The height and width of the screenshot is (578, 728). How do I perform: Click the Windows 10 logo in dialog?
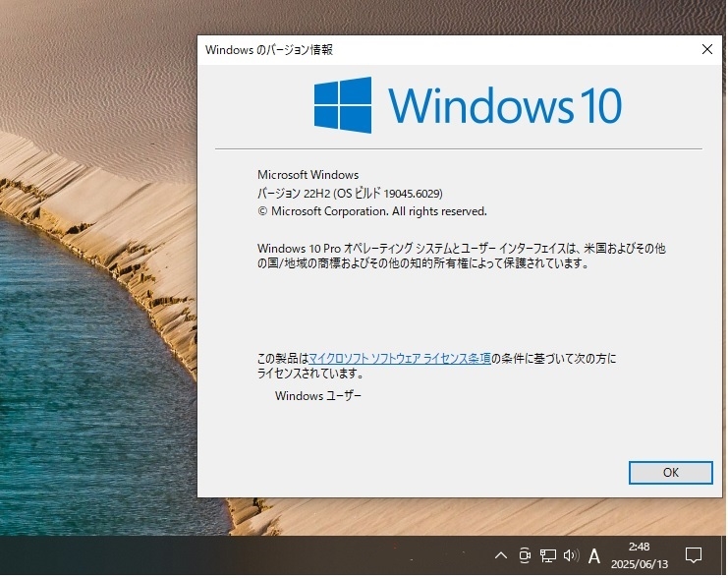(x=468, y=105)
